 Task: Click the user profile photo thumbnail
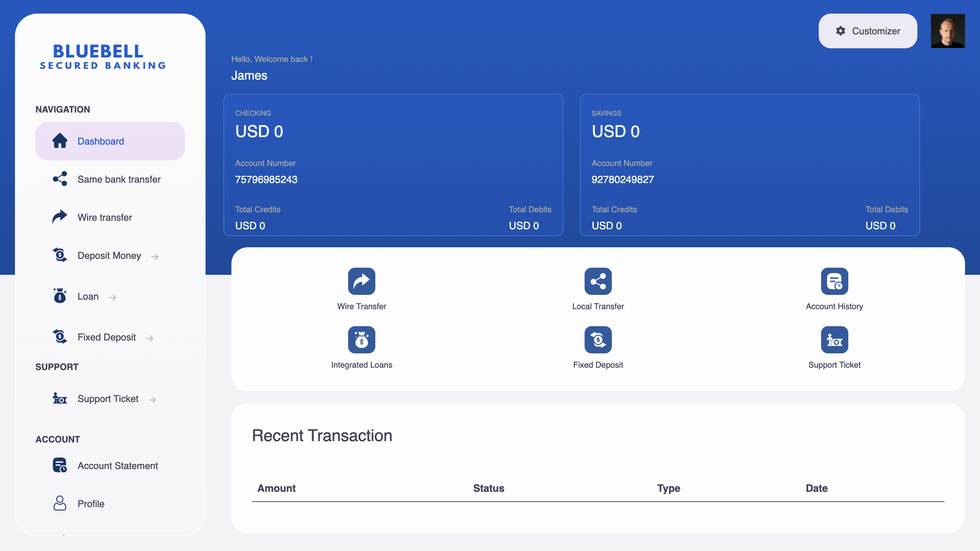pos(947,31)
